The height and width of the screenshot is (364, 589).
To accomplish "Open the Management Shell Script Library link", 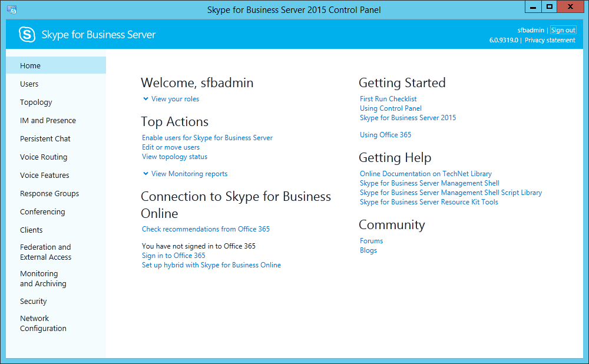I will coord(451,193).
